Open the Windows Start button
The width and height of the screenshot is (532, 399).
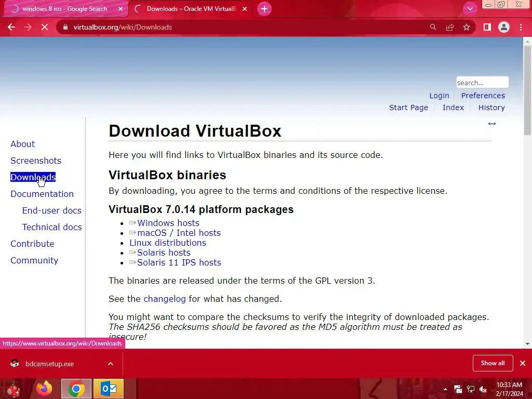coord(14,389)
